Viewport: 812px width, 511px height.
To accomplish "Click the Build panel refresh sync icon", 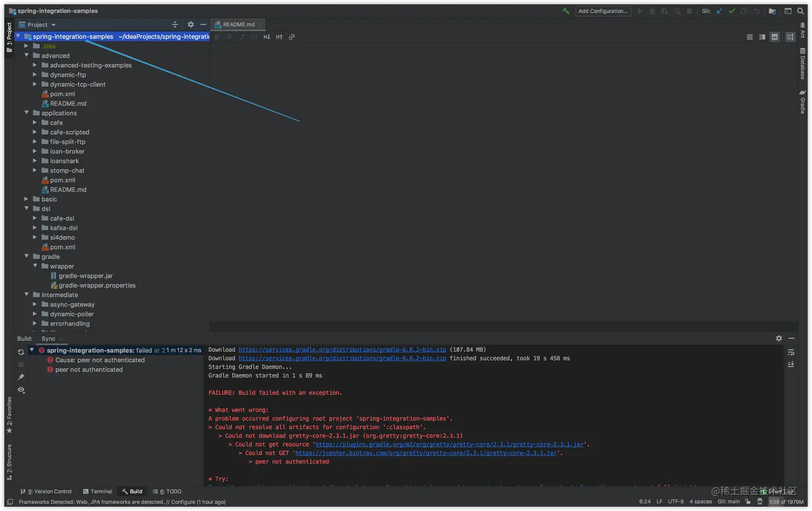I will [x=21, y=352].
